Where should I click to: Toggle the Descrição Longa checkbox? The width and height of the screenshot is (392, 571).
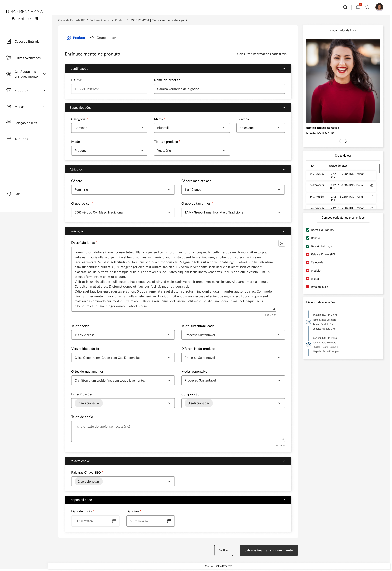pyautogui.click(x=308, y=246)
